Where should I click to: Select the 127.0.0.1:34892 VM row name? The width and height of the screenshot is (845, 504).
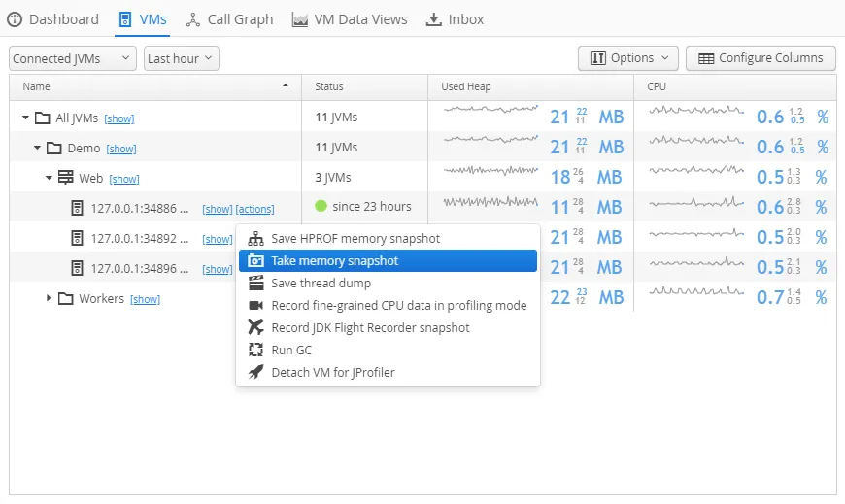pos(140,238)
